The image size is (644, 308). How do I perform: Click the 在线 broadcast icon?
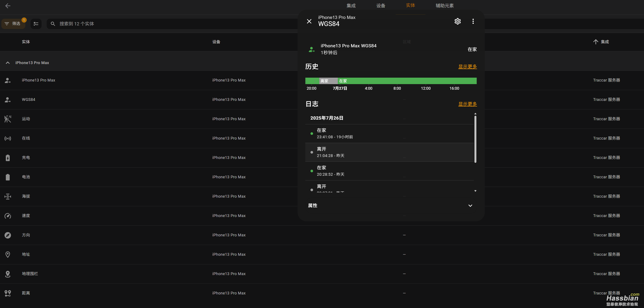[8, 139]
